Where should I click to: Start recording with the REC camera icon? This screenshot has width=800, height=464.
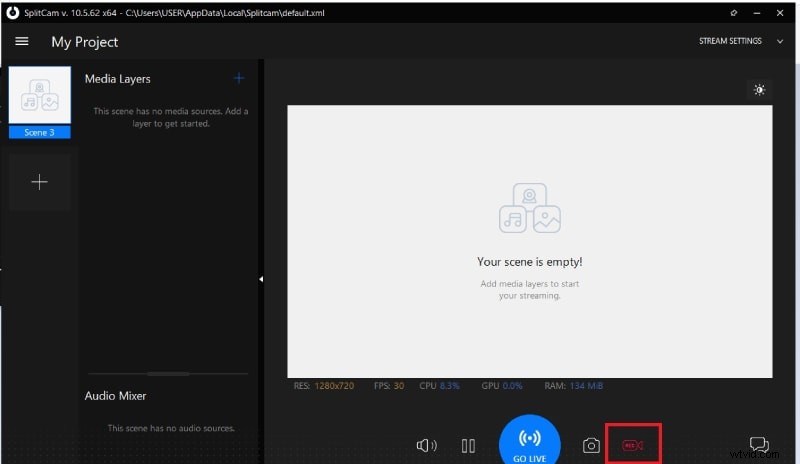tap(633, 444)
